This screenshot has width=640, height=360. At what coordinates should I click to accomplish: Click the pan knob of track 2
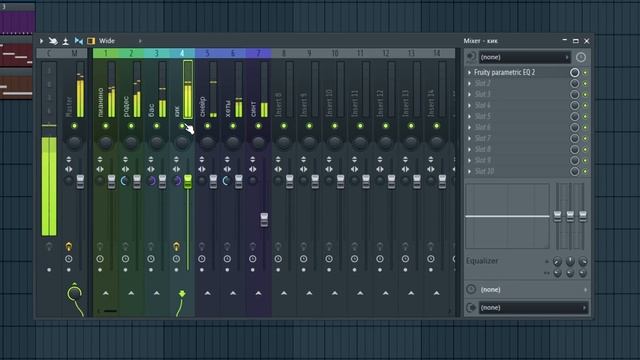[131, 142]
